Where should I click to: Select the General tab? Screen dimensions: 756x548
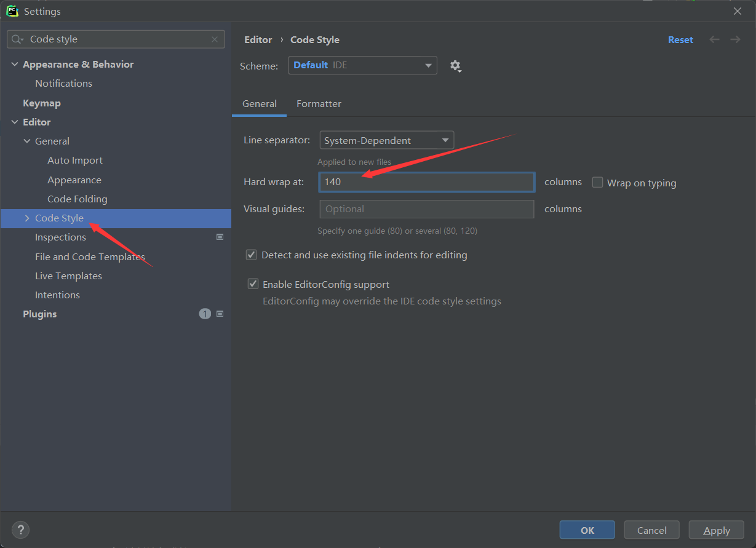tap(259, 103)
